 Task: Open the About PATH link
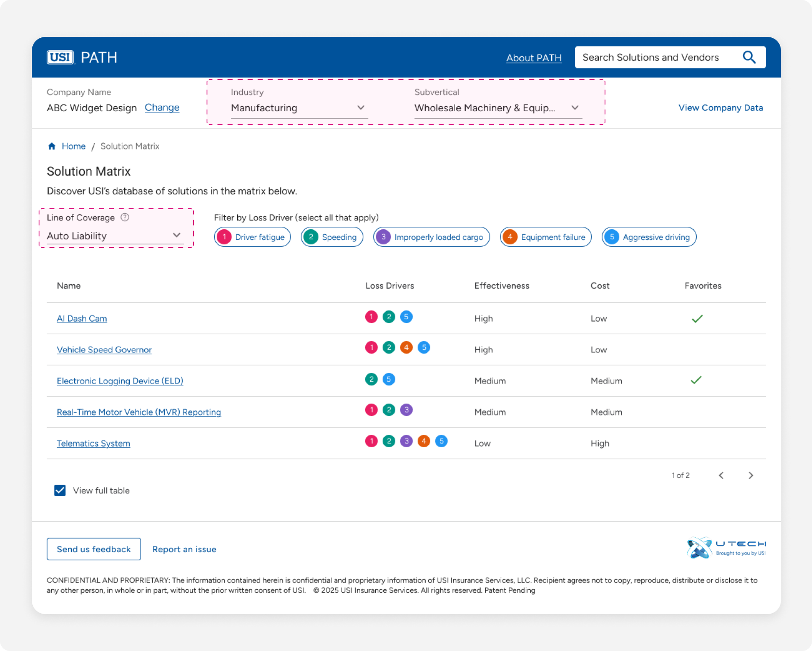pyautogui.click(x=534, y=58)
